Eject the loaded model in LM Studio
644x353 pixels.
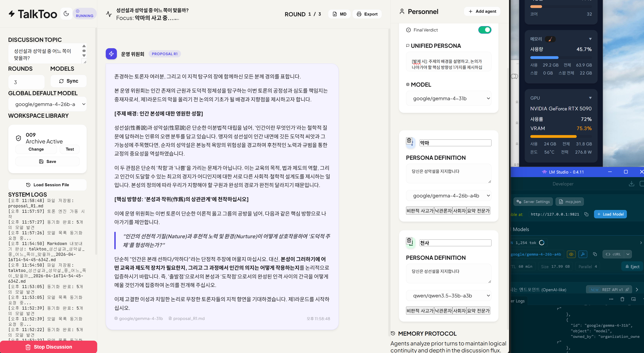[x=632, y=266]
